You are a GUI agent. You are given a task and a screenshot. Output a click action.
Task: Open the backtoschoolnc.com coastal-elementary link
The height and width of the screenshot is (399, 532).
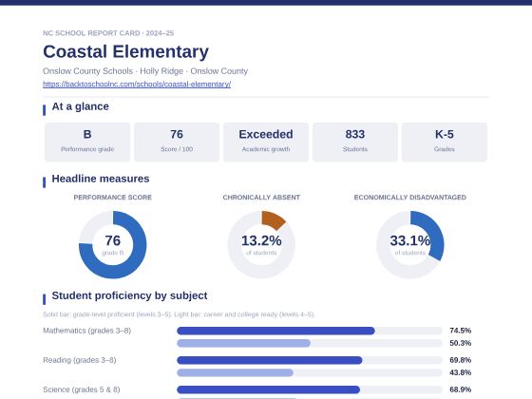(x=137, y=84)
